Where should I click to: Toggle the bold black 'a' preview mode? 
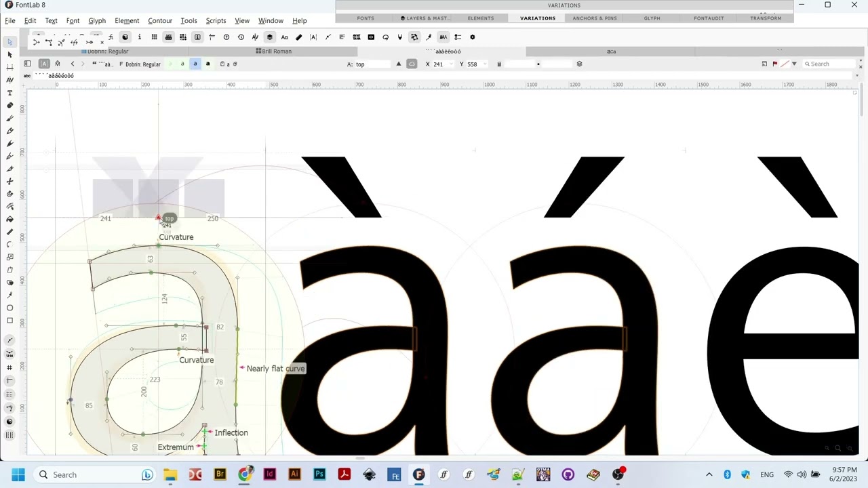(x=208, y=64)
